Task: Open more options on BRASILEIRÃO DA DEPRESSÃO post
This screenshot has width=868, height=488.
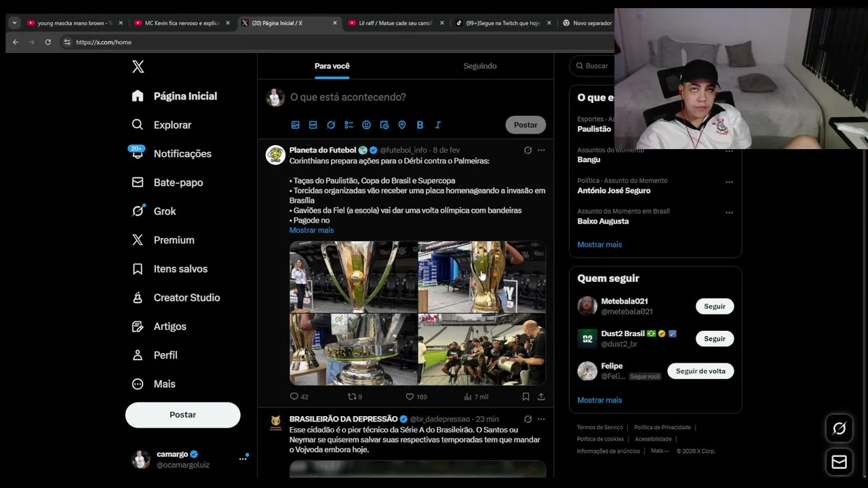Action: [x=541, y=419]
